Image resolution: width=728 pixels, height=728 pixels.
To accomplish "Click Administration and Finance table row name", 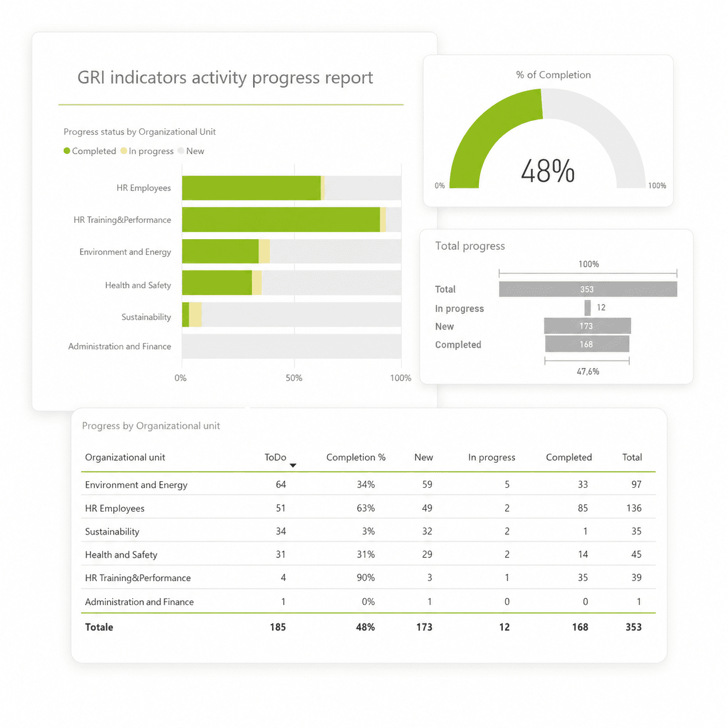I will click(139, 602).
